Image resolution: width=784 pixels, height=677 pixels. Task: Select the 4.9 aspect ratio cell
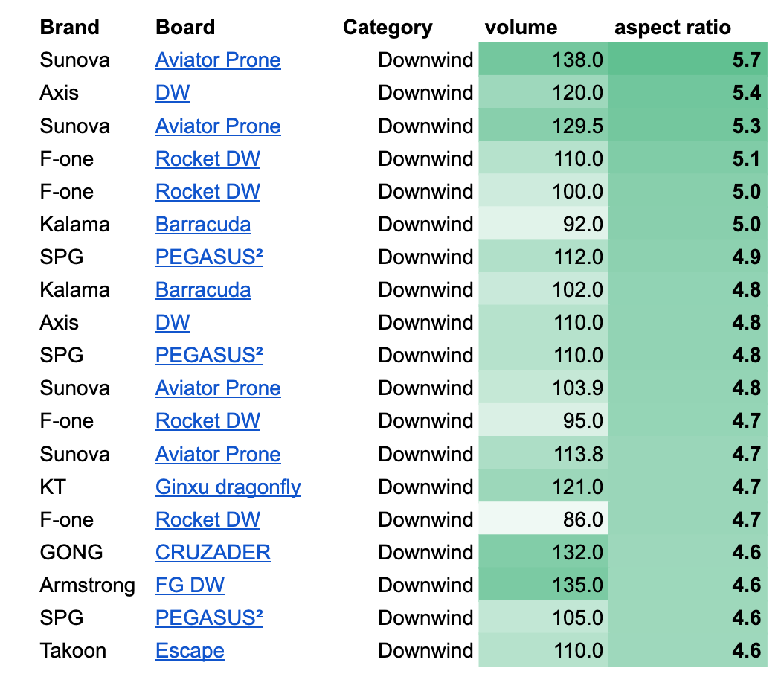(x=688, y=257)
